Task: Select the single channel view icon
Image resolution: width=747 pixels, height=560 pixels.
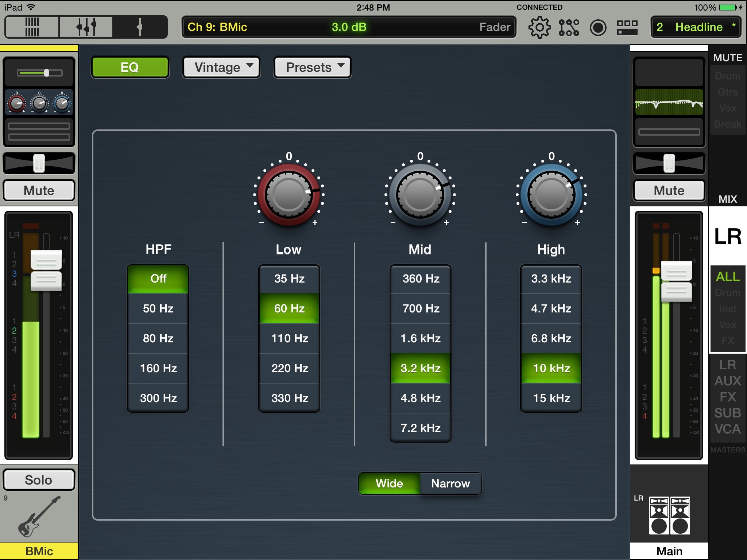Action: 140,27
